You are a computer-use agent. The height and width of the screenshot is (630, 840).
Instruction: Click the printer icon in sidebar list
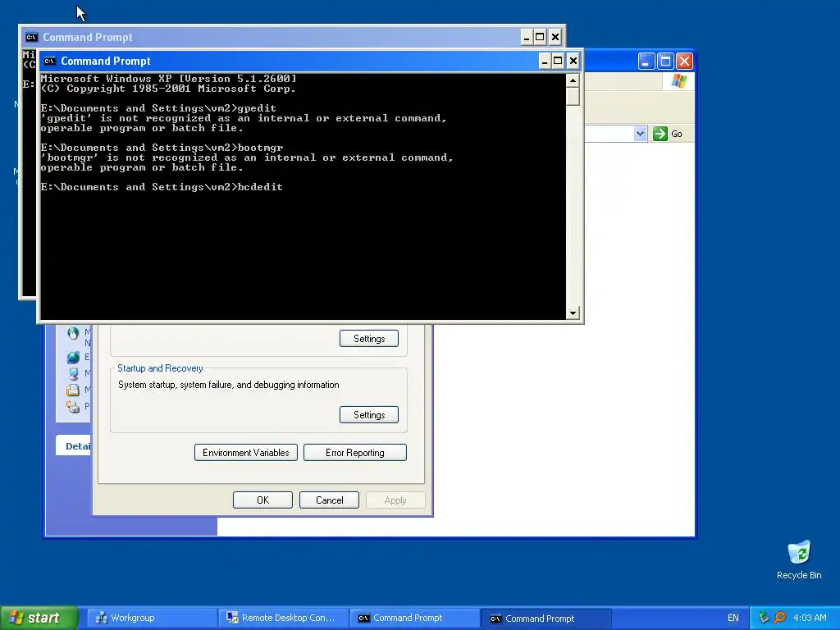pos(73,407)
